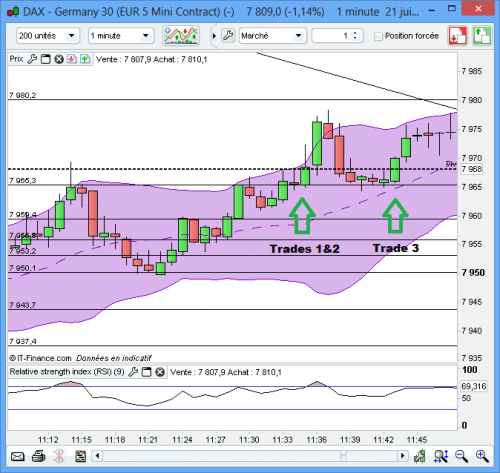Click the print icon in bottom toolbar
Screen dimensions: 500x473
click(x=39, y=456)
